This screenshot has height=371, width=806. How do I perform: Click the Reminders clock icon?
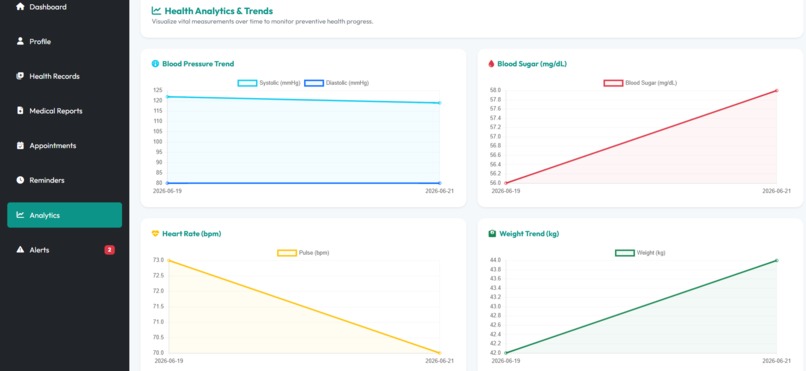click(x=20, y=180)
